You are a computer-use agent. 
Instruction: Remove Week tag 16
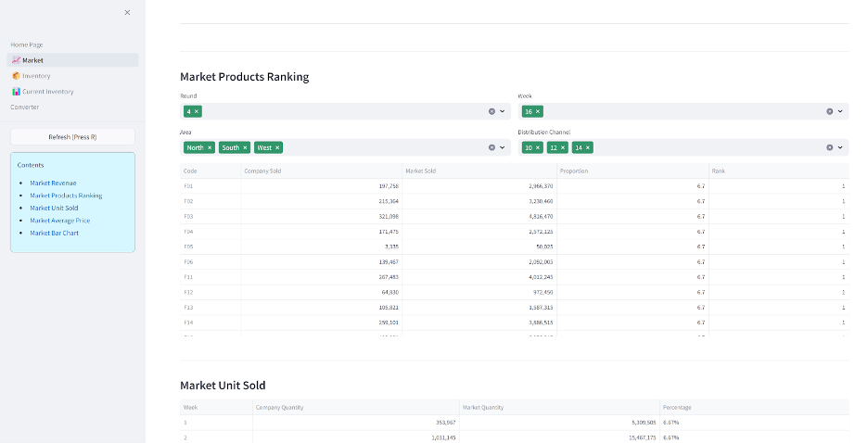tap(538, 111)
